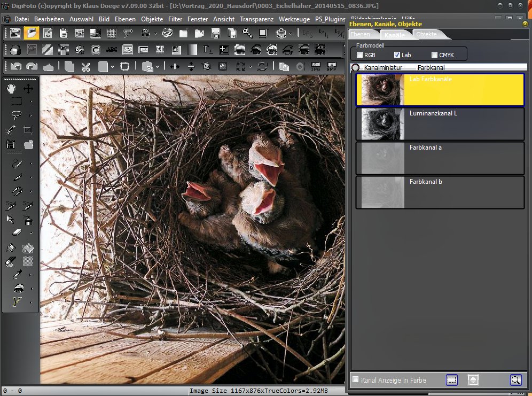Expand the eraser tool options arrow
The width and height of the screenshot is (532, 396).
[x=31, y=233]
